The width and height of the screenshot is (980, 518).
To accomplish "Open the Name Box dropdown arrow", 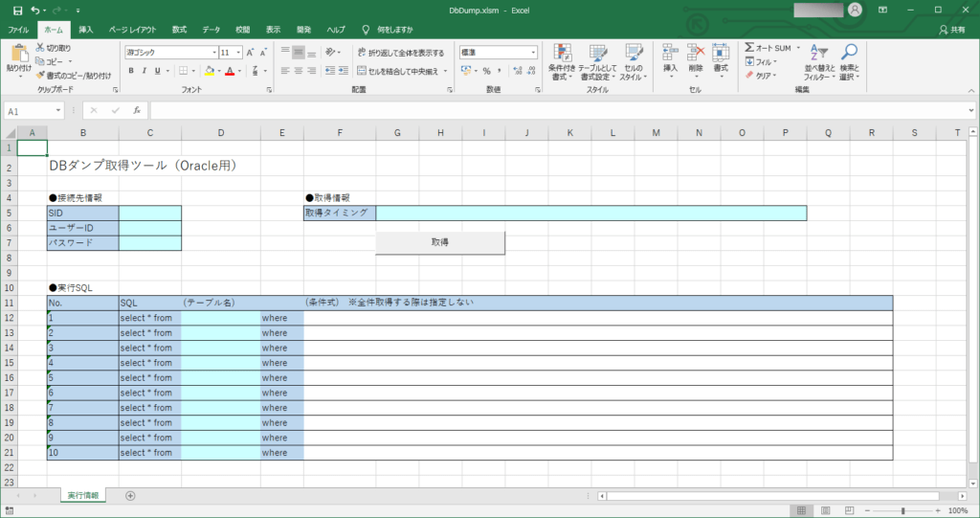I will pos(58,111).
